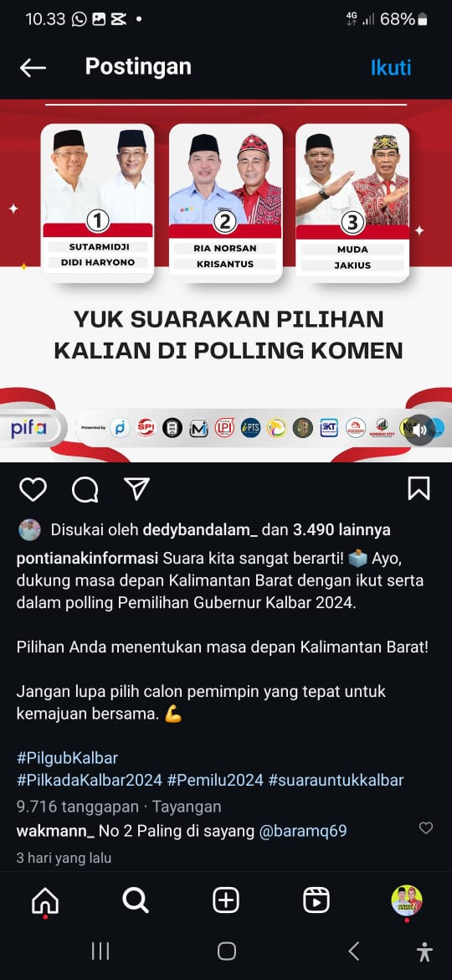Like the wakmann_ comment with the small heart
The height and width of the screenshot is (980, 452).
426,828
